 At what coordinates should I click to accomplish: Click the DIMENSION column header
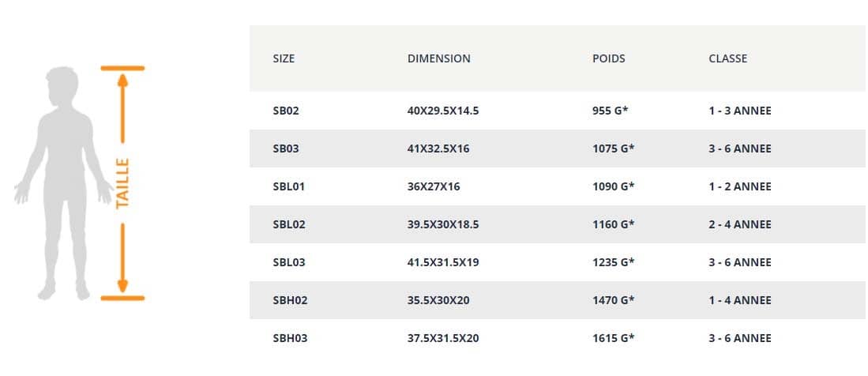[x=438, y=58]
